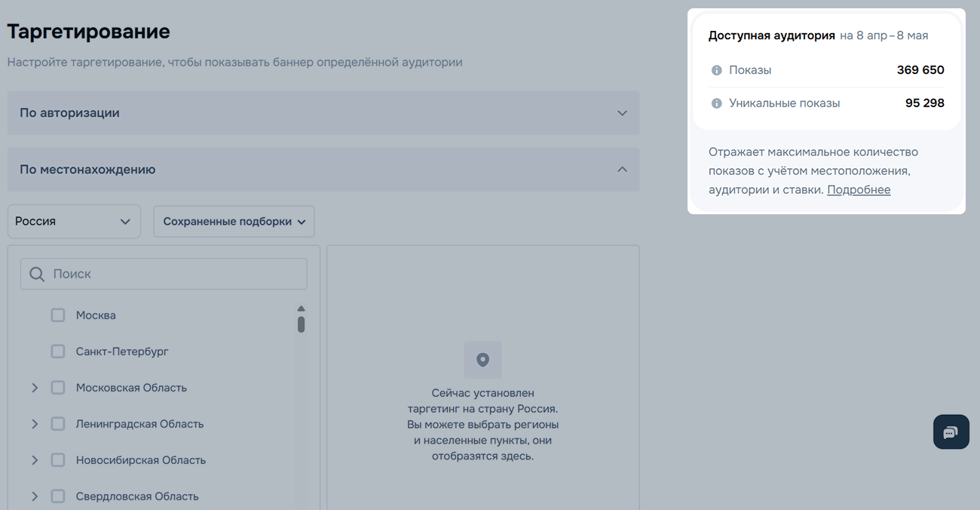
Task: Open the Подробнее link
Action: coord(859,190)
